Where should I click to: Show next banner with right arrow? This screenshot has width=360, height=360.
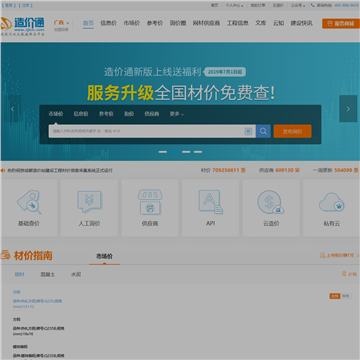click(348, 109)
